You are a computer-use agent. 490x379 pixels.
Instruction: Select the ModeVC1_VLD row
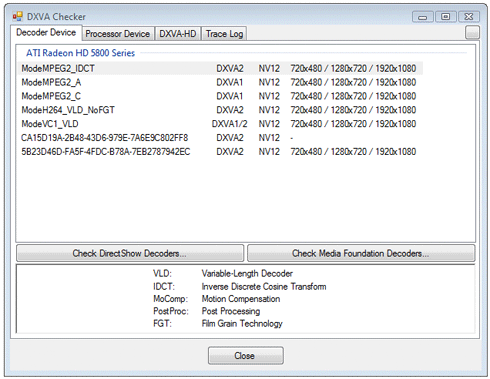point(220,124)
